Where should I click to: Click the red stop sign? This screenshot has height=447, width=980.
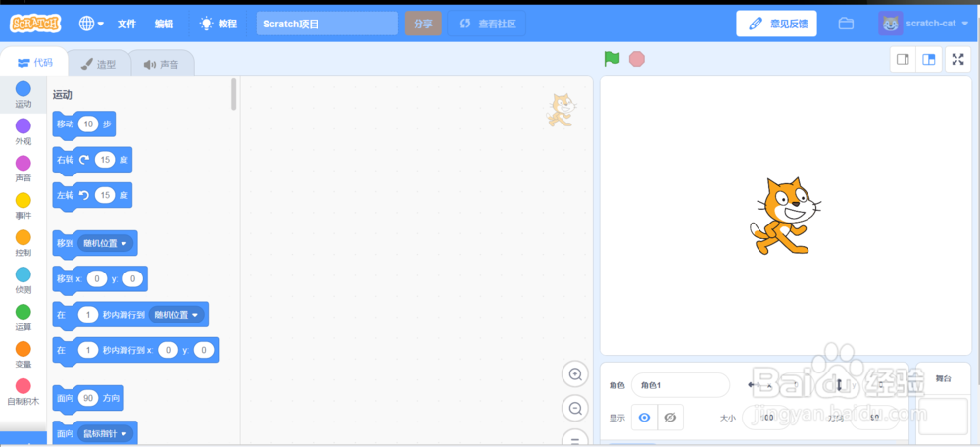[636, 59]
